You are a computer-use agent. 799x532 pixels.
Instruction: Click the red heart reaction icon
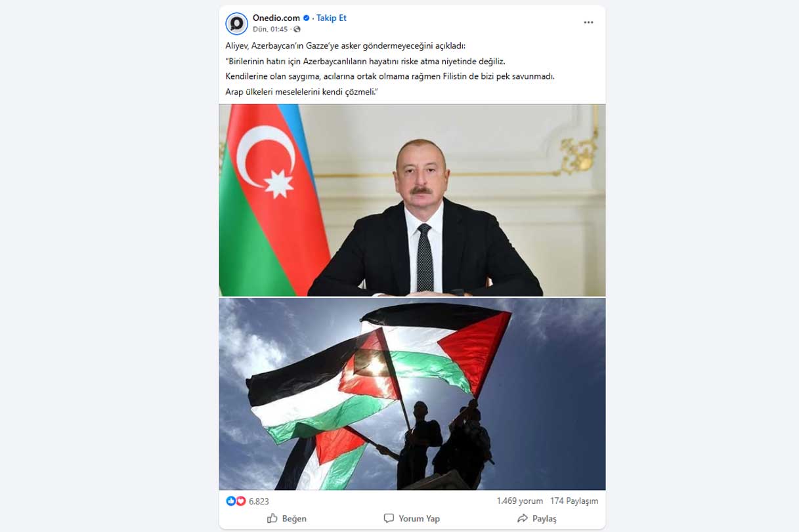[x=240, y=501]
